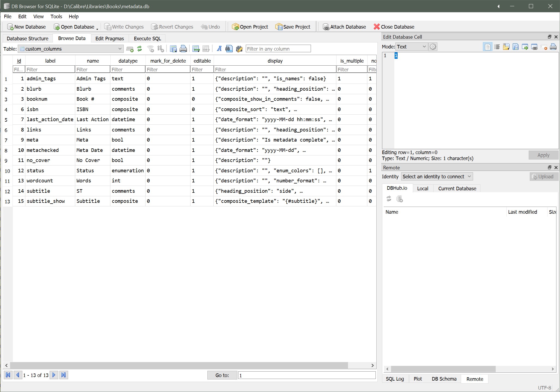Set cell to NULL icon
The image size is (560, 392).
[544, 47]
